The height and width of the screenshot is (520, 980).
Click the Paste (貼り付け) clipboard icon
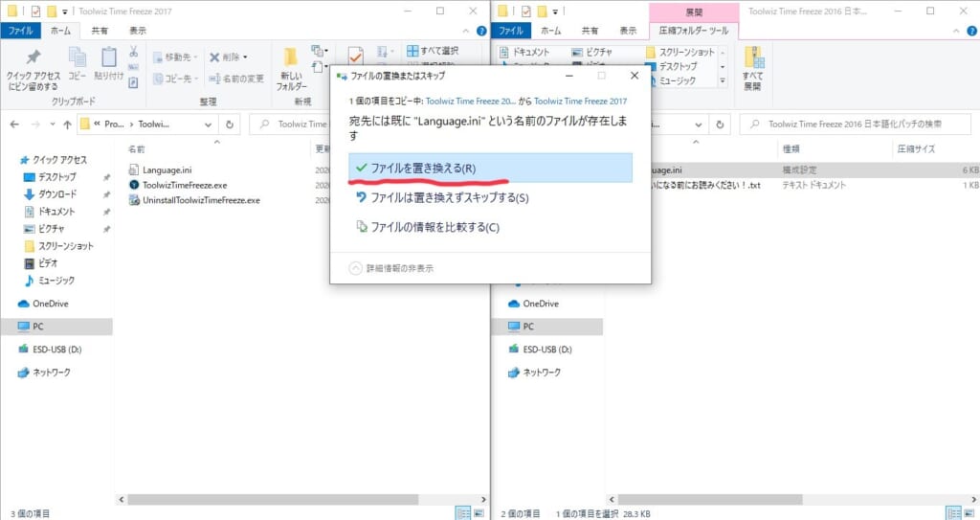click(x=109, y=63)
